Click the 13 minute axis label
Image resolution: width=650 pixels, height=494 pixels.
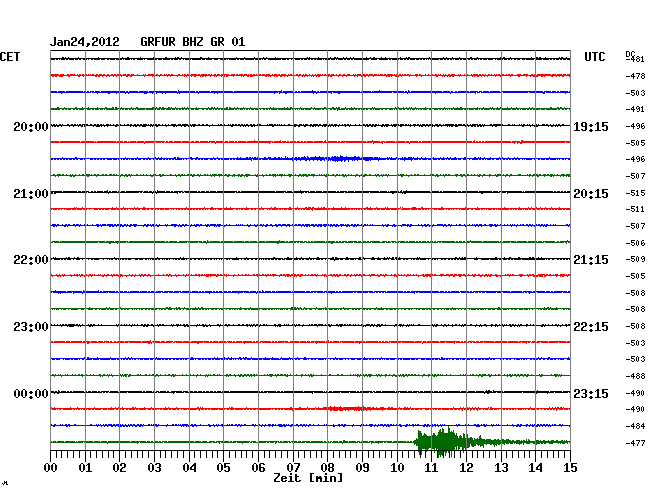[x=501, y=467]
